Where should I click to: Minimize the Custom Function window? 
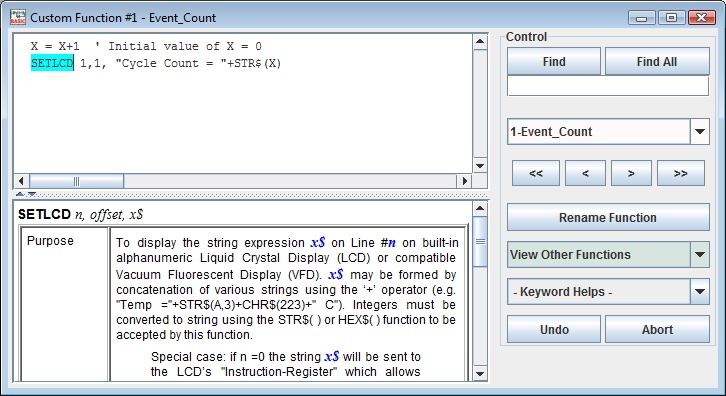click(x=641, y=18)
